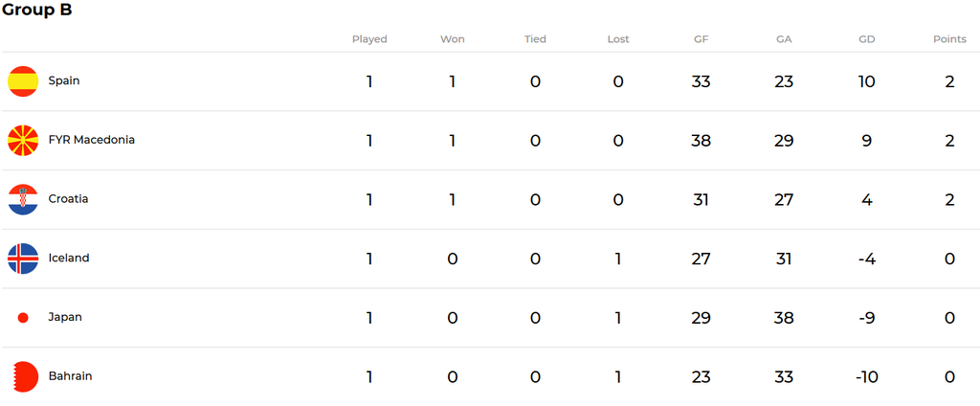
Task: Click the Japan team name
Action: pos(65,317)
